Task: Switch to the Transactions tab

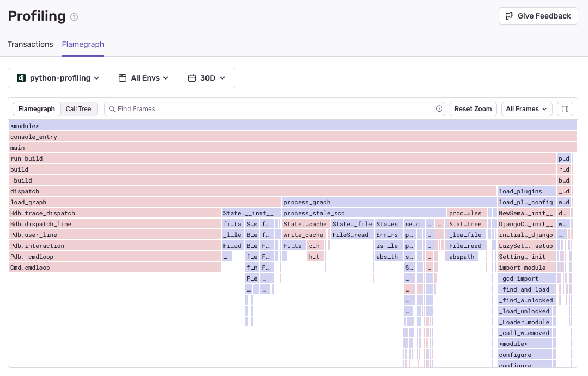Action: click(x=31, y=44)
